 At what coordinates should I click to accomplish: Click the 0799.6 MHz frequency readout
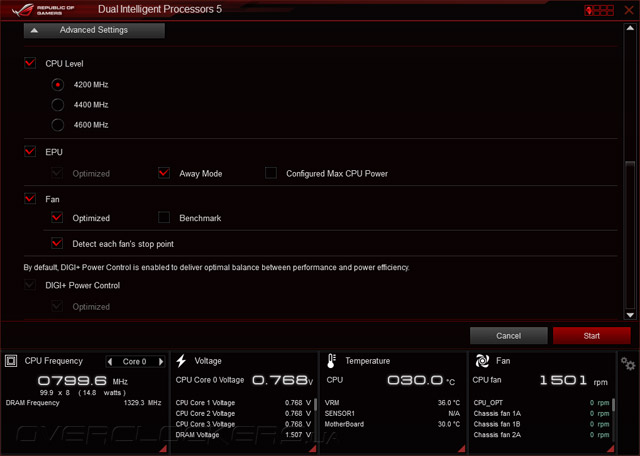(x=82, y=381)
